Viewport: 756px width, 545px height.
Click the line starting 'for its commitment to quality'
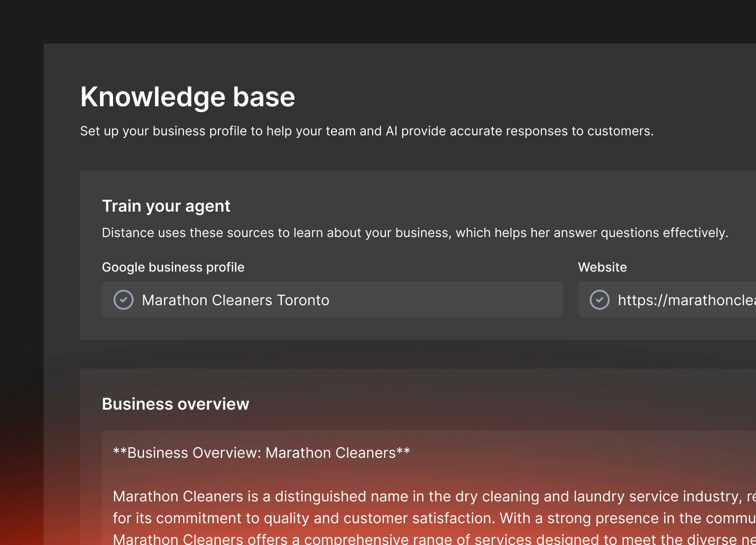[x=434, y=518]
